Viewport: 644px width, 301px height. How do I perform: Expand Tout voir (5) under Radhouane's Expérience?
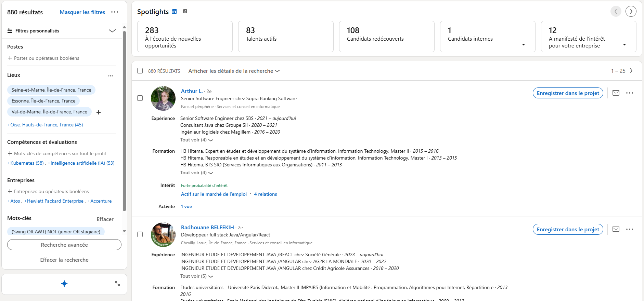click(x=197, y=276)
